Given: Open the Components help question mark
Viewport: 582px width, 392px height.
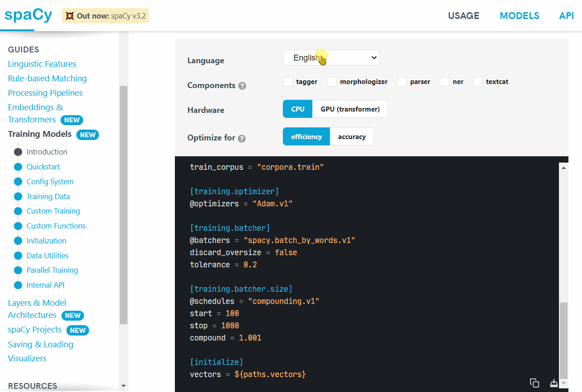Looking at the screenshot, I should pyautogui.click(x=243, y=85).
